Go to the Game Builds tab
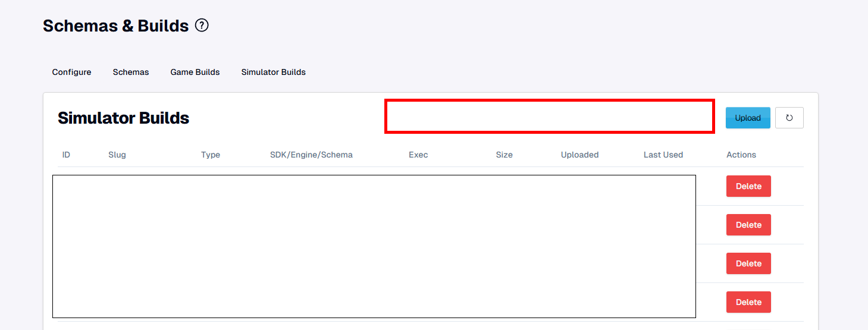The width and height of the screenshot is (868, 330). click(x=195, y=72)
